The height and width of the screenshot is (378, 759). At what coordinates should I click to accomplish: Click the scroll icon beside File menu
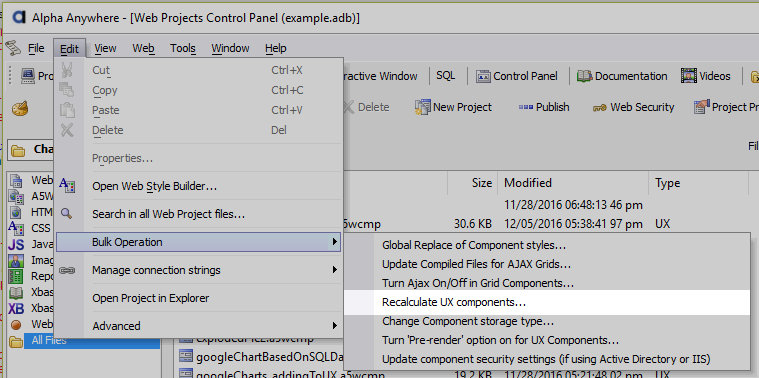tap(13, 48)
